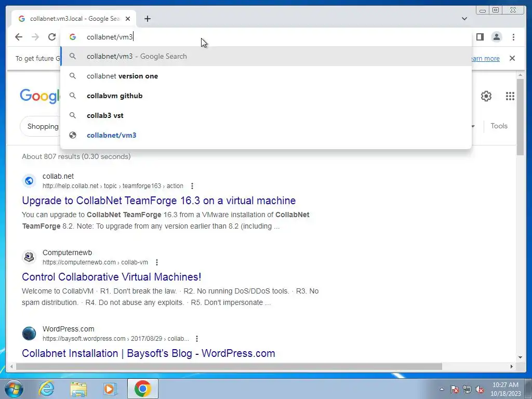Open the Google apps grid
Viewport: 532px width, 399px height.
(x=510, y=96)
